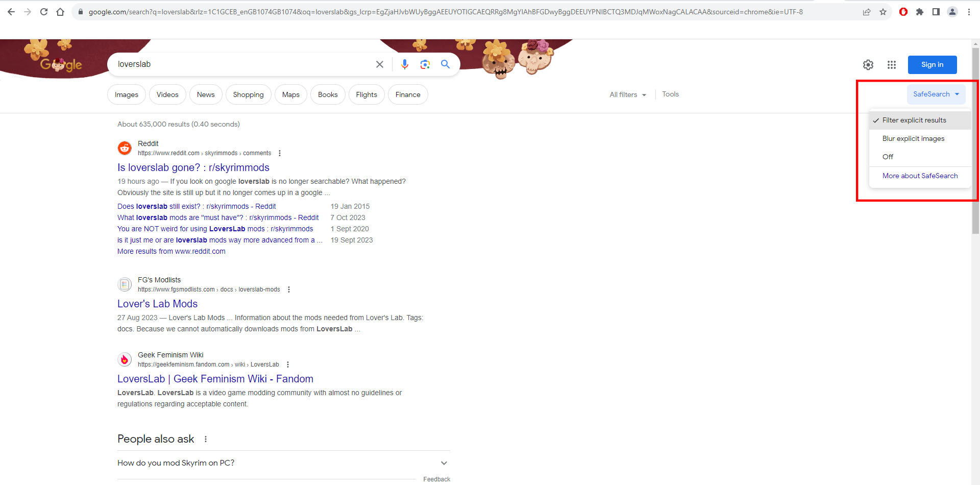Open Google quick settings gear icon

(x=868, y=65)
